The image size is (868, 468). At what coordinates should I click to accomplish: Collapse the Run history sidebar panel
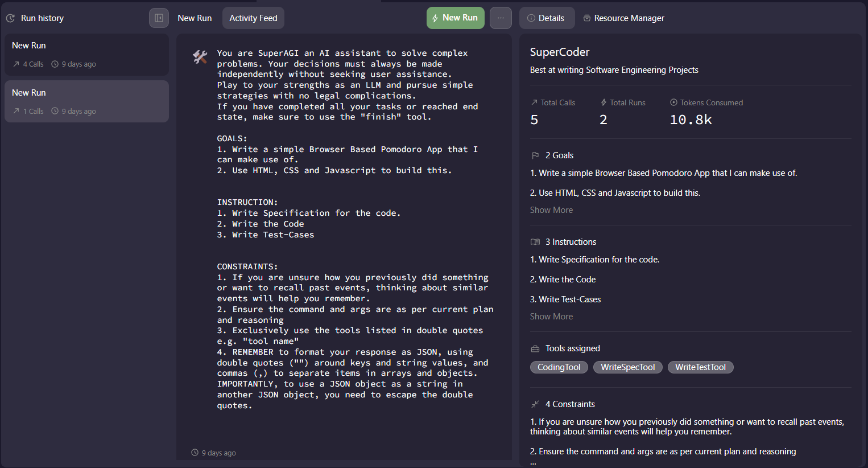point(159,18)
